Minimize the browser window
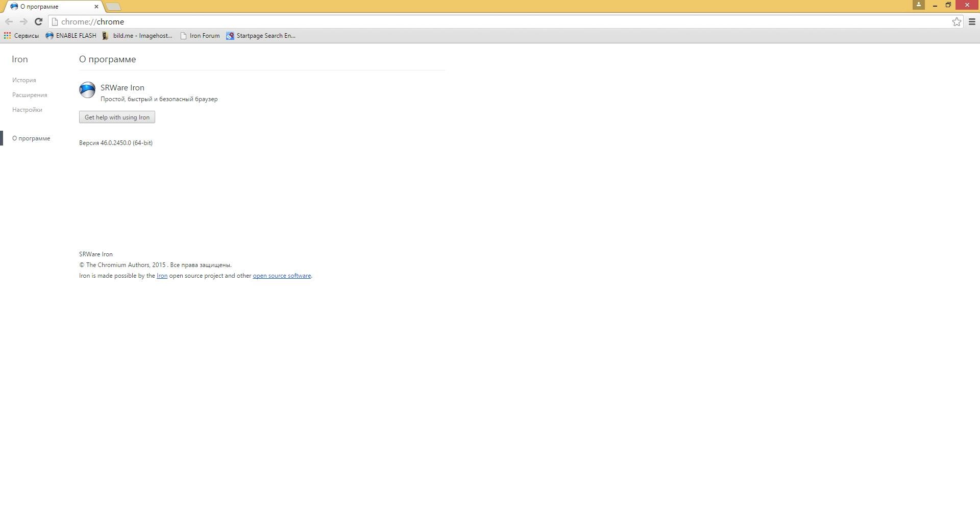The height and width of the screenshot is (531, 980). [x=935, y=5]
